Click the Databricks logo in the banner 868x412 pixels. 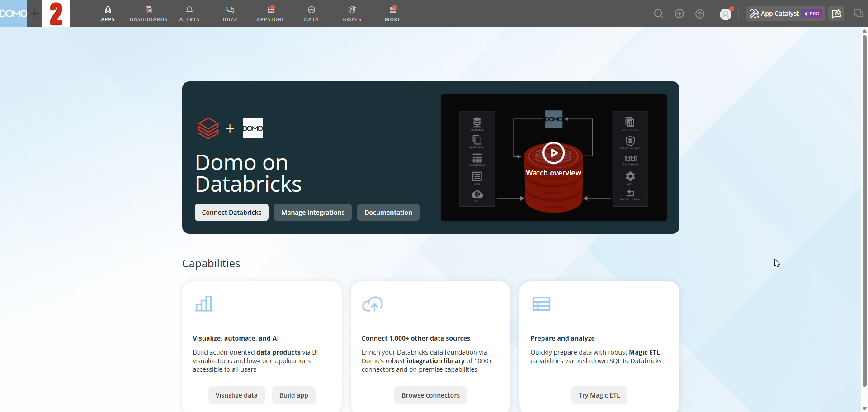click(208, 128)
